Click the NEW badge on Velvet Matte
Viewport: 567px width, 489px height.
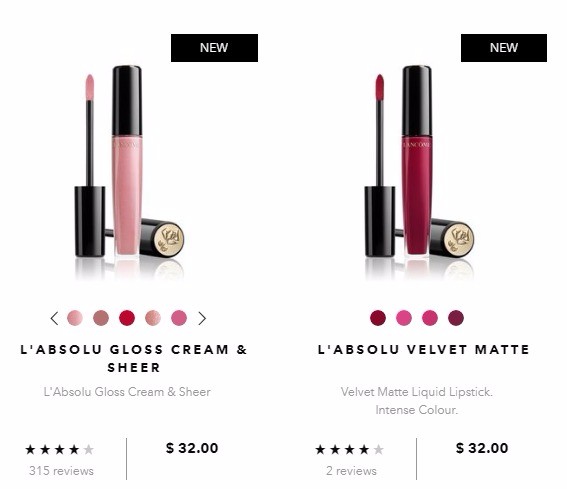[504, 48]
